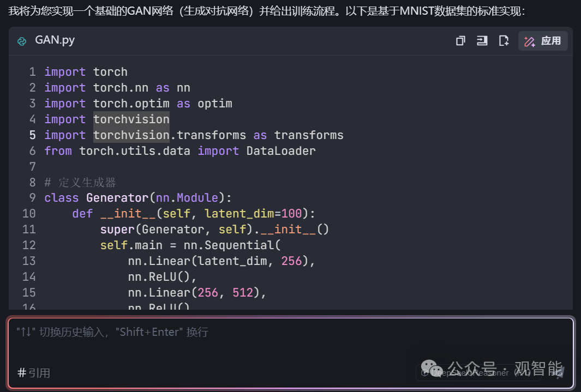This screenshot has height=392, width=581.
Task: Copy the GAN code with the copy icon
Action: tap(460, 40)
